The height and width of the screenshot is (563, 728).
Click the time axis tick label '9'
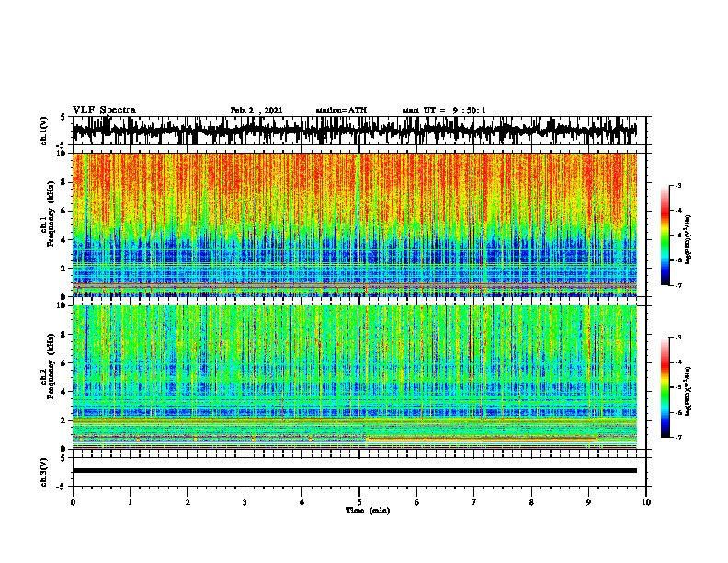click(588, 502)
